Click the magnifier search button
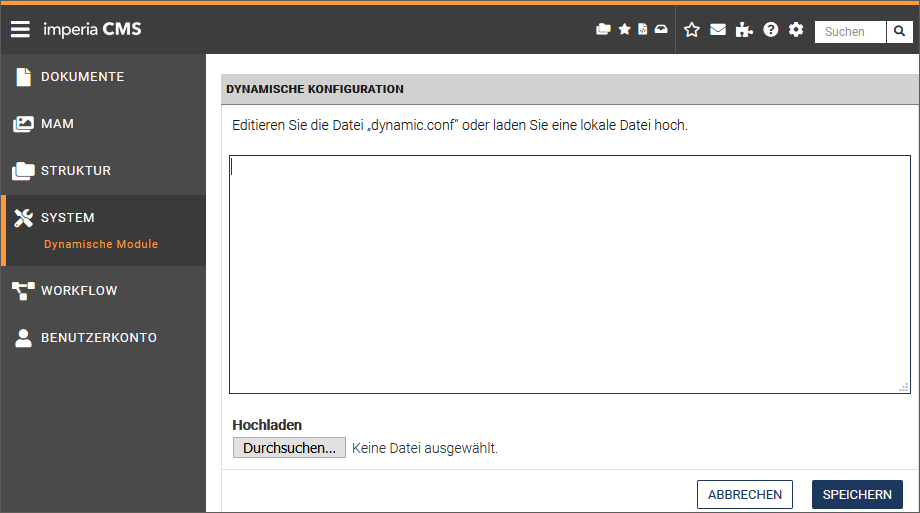 (x=899, y=32)
